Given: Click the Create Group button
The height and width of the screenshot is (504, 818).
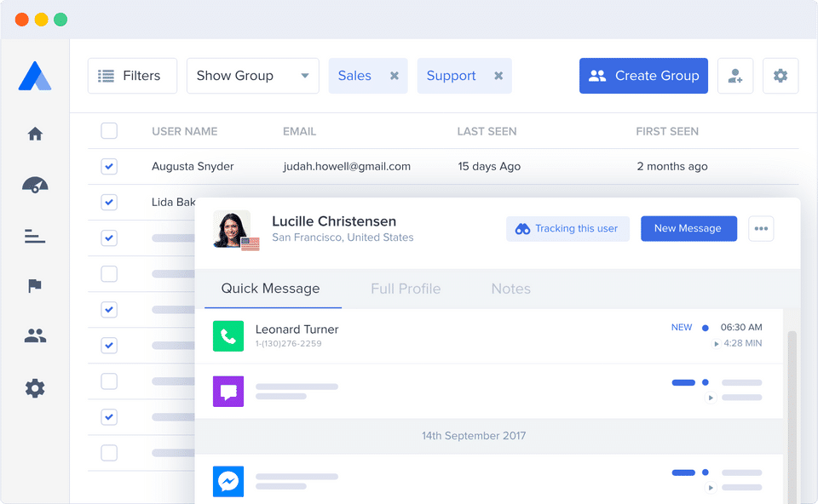Looking at the screenshot, I should coord(643,76).
